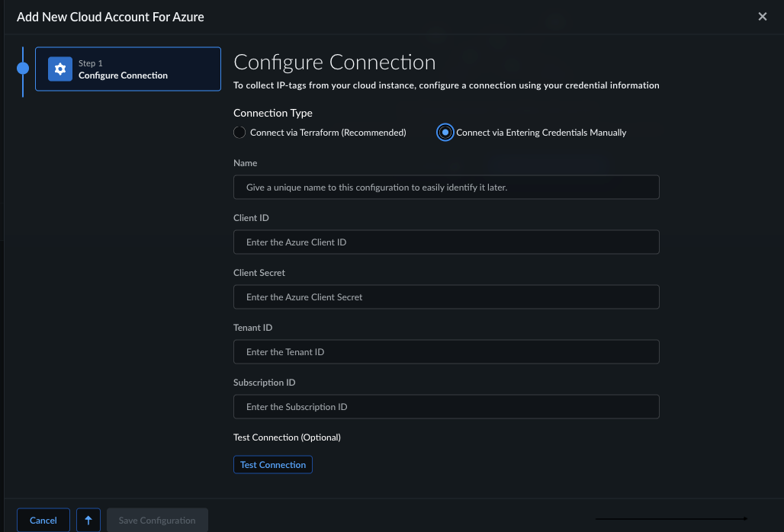
Task: Focus the Name configuration input field
Action: click(x=446, y=187)
